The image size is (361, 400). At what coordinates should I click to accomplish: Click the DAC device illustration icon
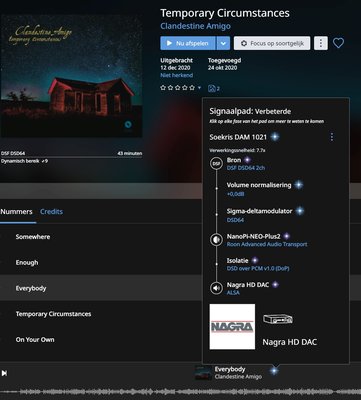(278, 319)
